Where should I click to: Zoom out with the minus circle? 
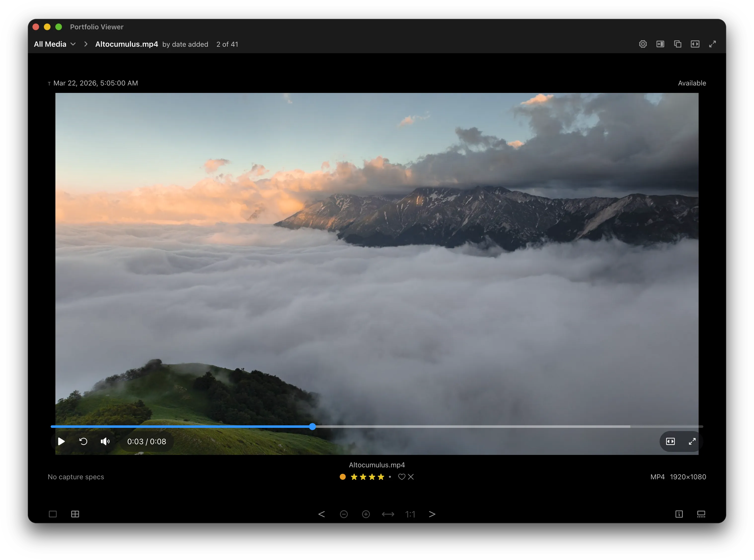pos(344,514)
